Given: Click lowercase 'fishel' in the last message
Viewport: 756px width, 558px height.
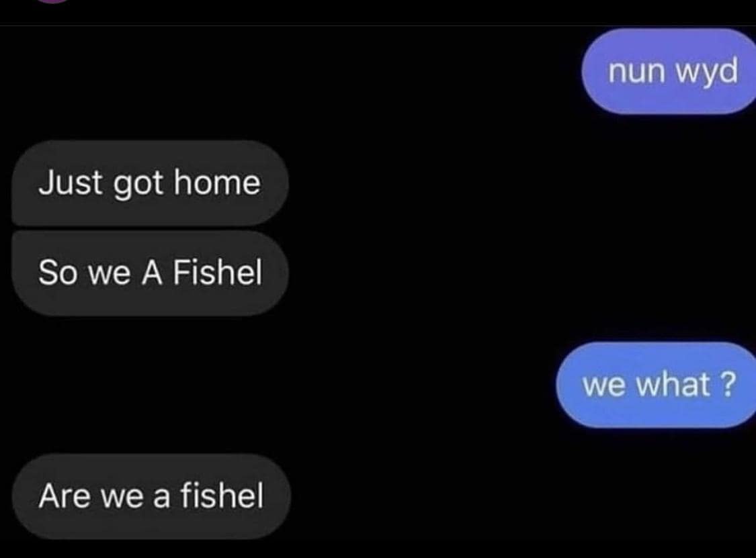Looking at the screenshot, I should pos(222,496).
